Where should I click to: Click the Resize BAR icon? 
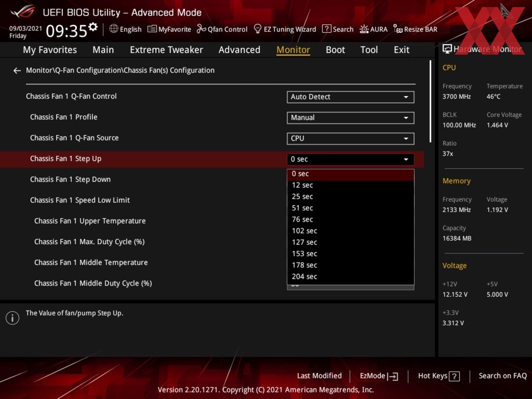tap(398, 29)
